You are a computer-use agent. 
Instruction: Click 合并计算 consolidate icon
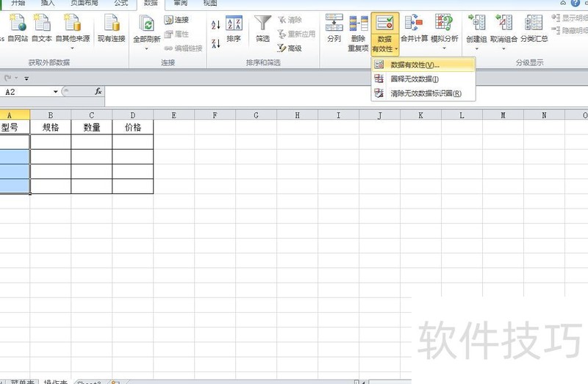[414, 28]
